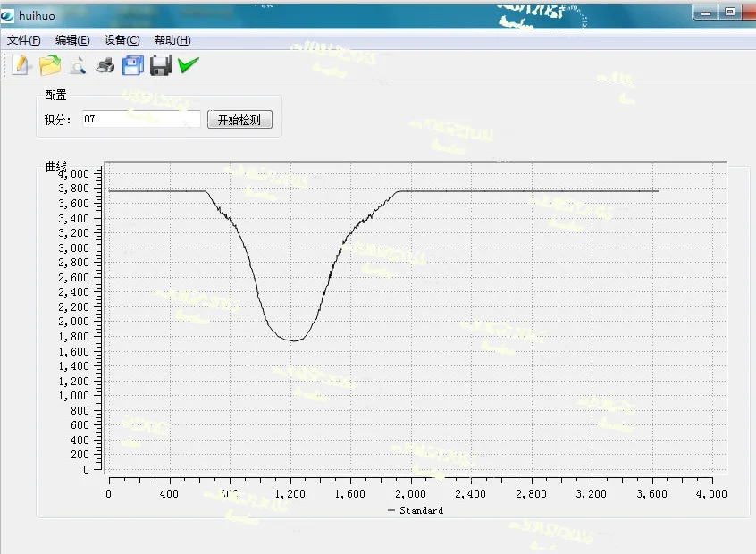
Task: Open the 设备(C) menu
Action: [x=122, y=40]
